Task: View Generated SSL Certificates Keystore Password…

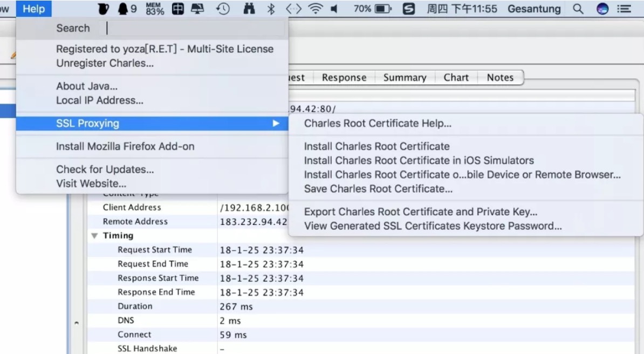Action: coord(433,226)
